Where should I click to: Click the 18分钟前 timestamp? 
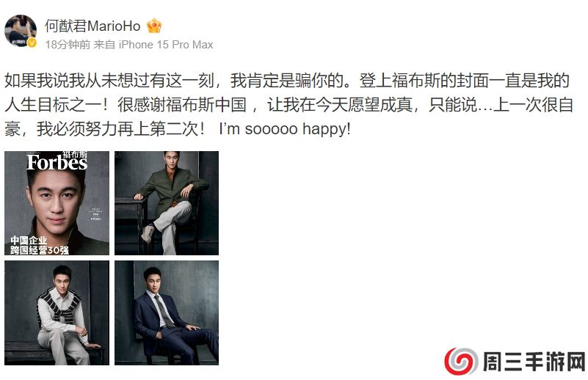point(68,45)
